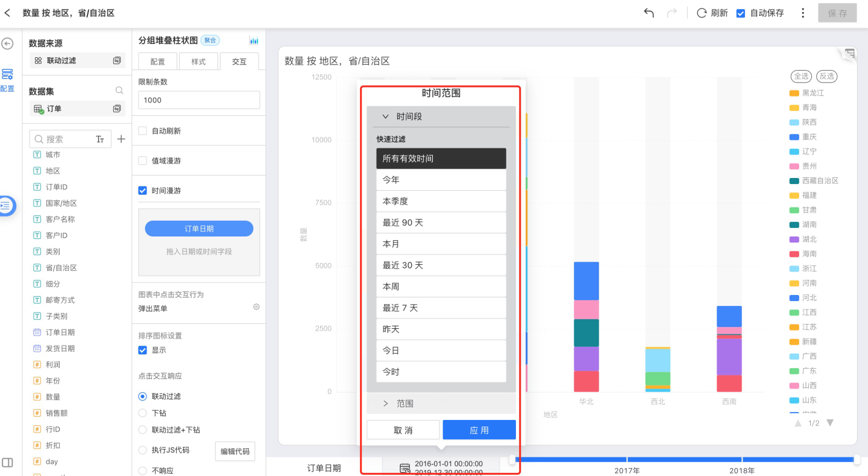Toggle the 值域漫游 checkbox

(x=143, y=160)
